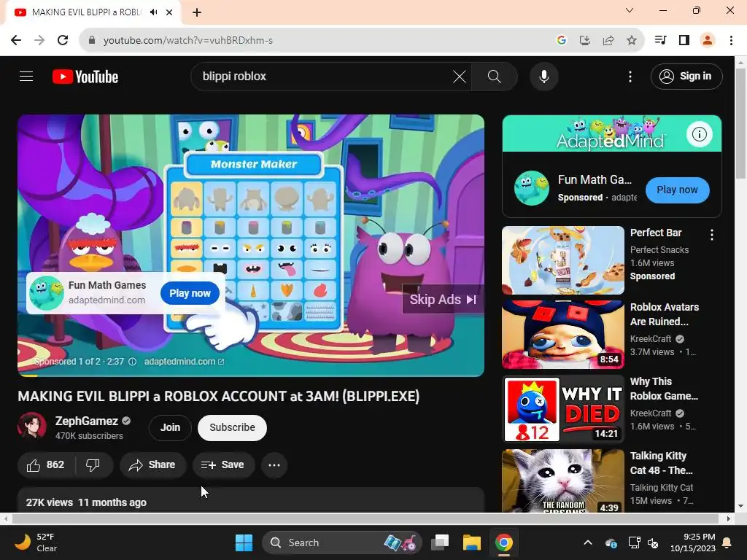Open Chrome profile avatar
The height and width of the screenshot is (560, 747).
708,41
